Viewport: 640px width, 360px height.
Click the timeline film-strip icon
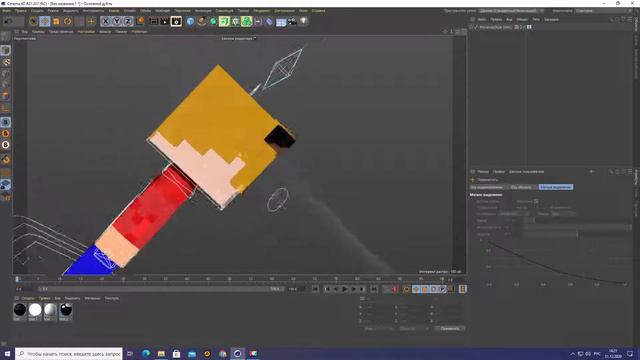[x=462, y=289]
